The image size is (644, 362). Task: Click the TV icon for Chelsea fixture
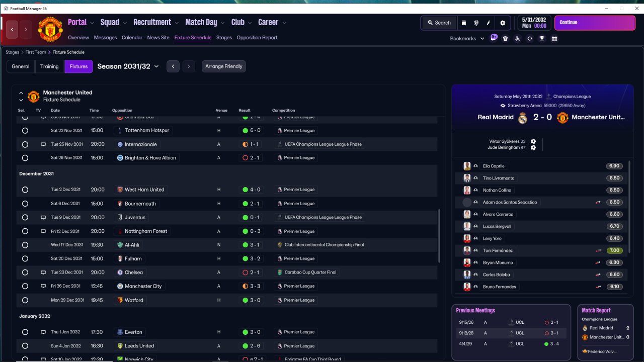tap(43, 272)
